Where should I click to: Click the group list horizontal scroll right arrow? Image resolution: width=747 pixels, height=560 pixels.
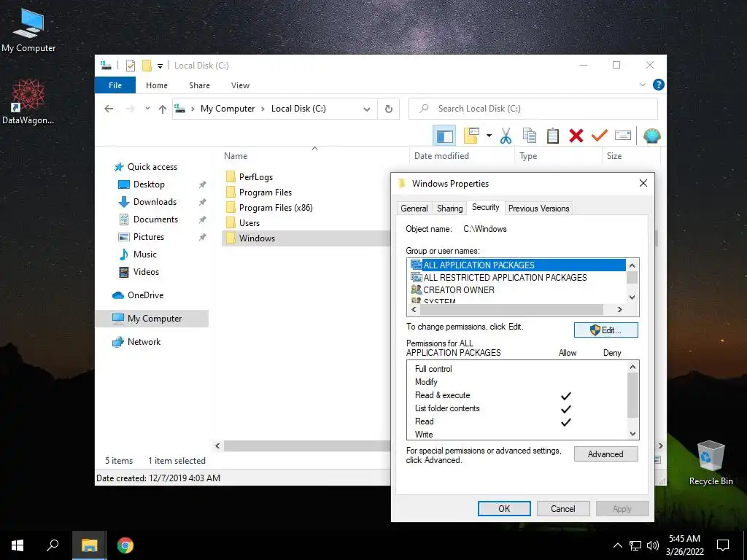[620, 309]
